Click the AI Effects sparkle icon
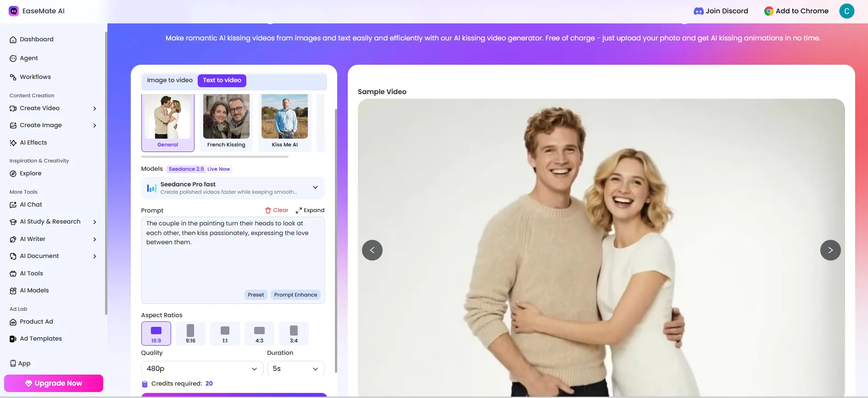This screenshot has width=868, height=398. 13,143
